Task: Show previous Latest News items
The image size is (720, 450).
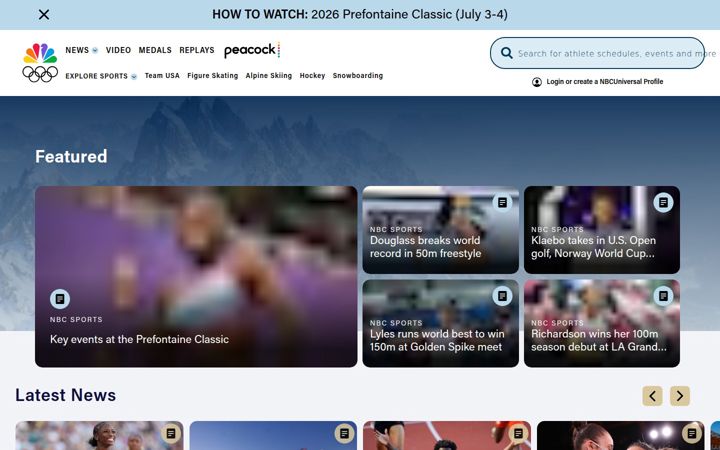Action: tap(652, 396)
